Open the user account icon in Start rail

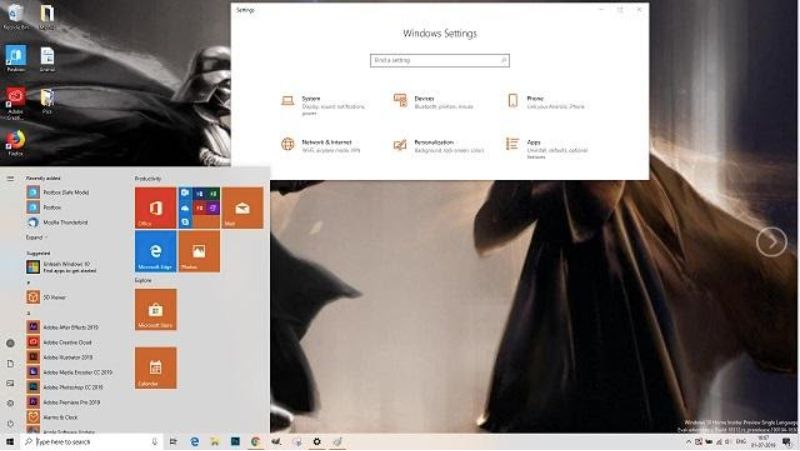(x=10, y=343)
